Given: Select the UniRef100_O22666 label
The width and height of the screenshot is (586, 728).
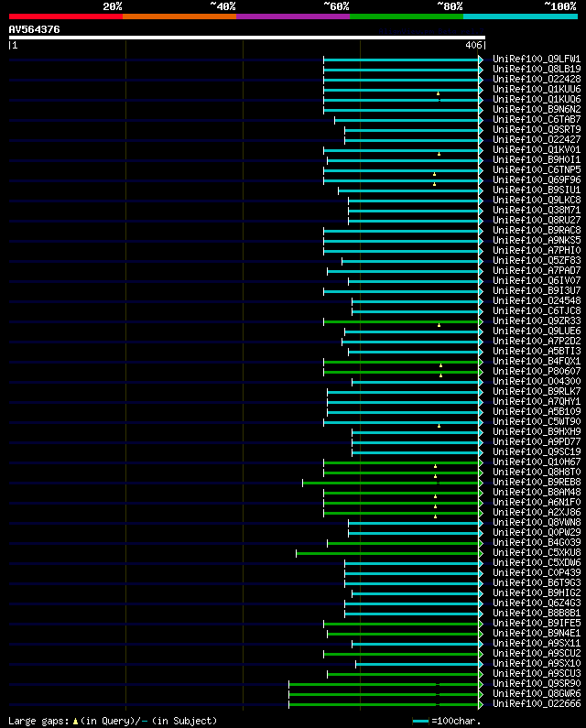Looking at the screenshot, I should coord(537,704).
